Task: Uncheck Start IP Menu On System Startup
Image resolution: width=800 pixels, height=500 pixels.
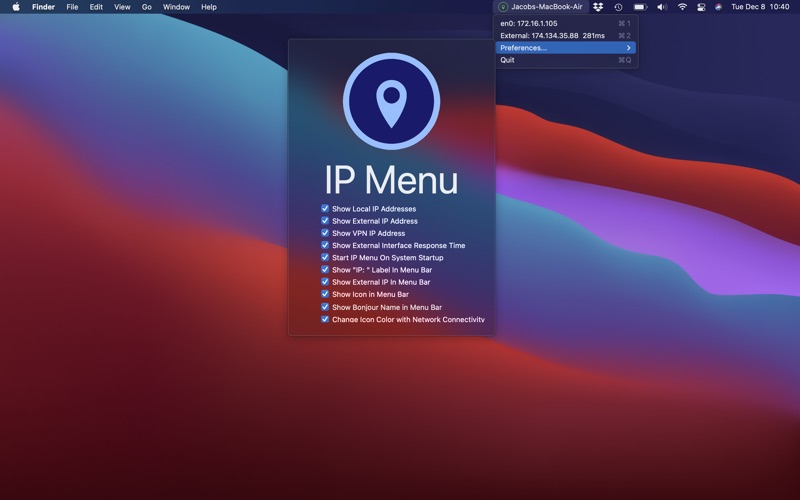Action: tap(325, 258)
